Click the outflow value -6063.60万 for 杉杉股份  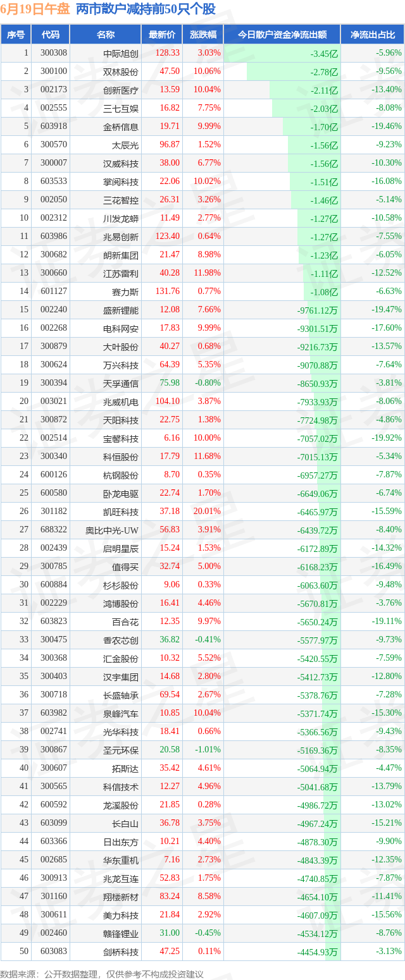coord(318,585)
